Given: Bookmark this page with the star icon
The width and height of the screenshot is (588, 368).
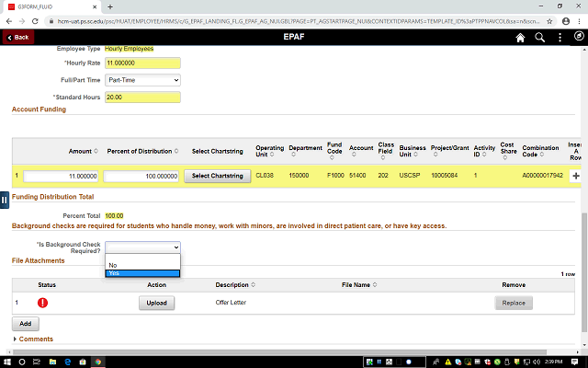Looking at the screenshot, I should [x=549, y=21].
